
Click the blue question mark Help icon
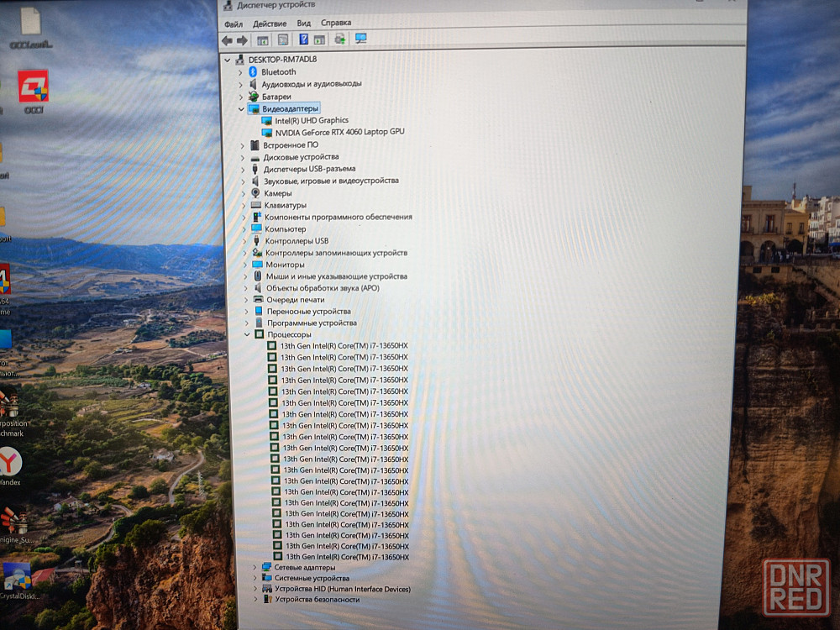[x=304, y=39]
